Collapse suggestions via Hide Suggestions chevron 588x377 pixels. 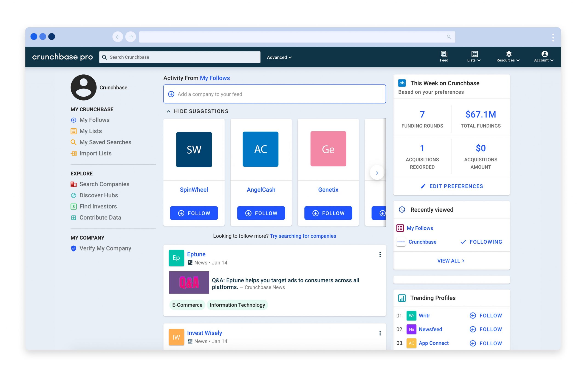pos(169,111)
